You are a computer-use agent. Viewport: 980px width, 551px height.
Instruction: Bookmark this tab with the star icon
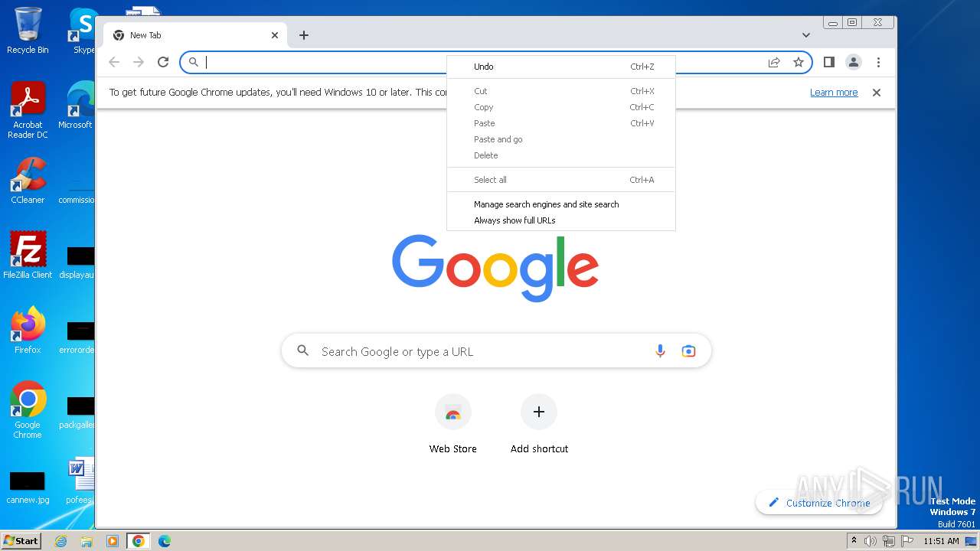799,62
